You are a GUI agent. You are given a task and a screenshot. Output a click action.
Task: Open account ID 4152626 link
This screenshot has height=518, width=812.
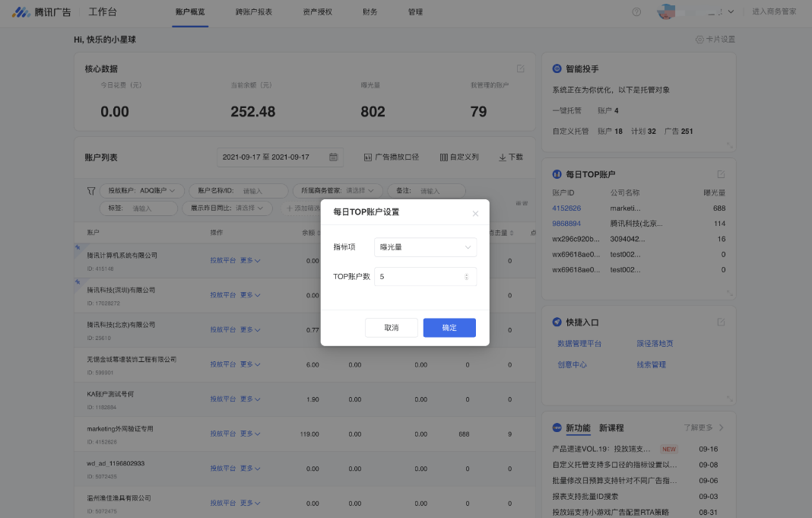[x=566, y=208]
